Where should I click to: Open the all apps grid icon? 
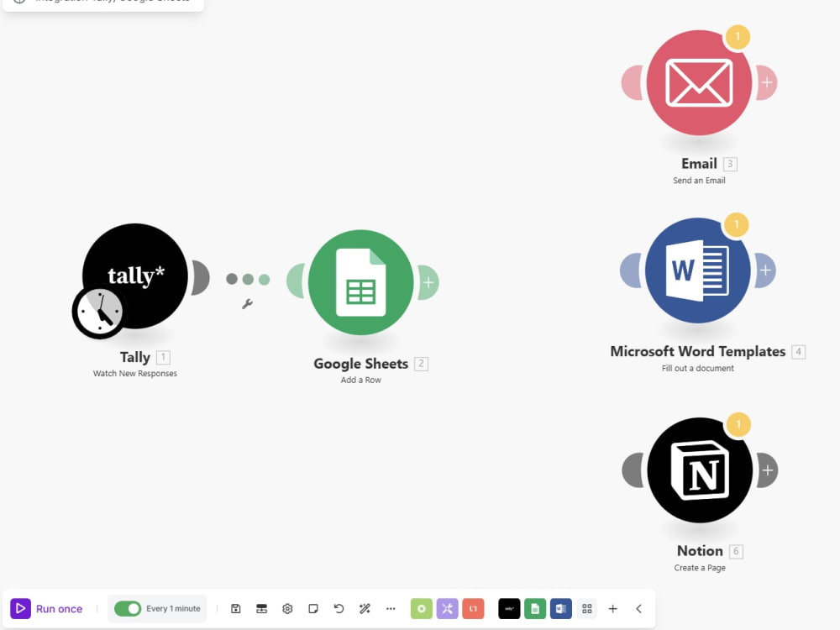(x=587, y=608)
